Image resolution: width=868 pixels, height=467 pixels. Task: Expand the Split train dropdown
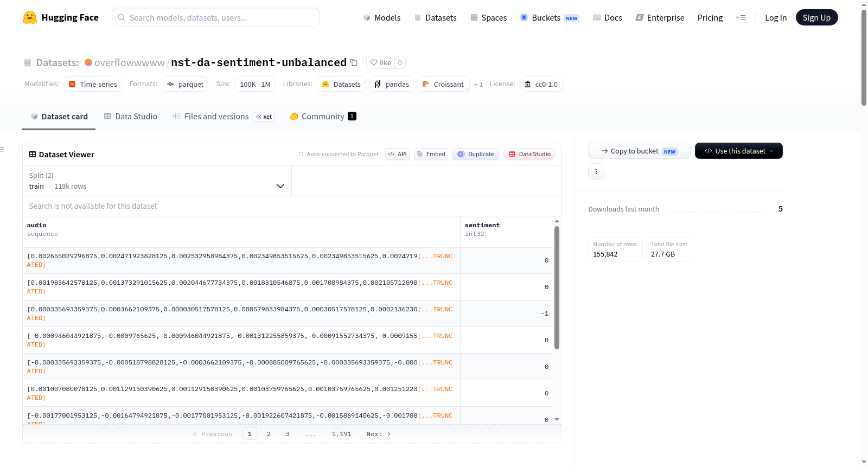(157, 181)
